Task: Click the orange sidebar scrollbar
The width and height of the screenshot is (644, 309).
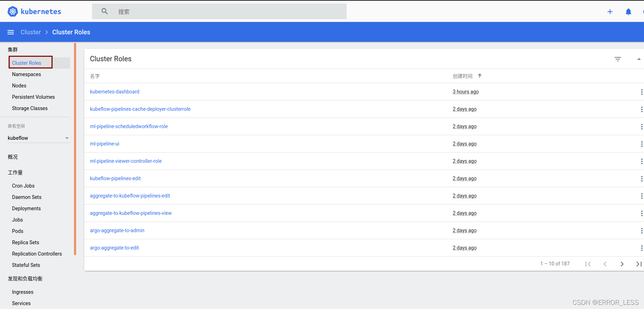Action: (x=75, y=149)
